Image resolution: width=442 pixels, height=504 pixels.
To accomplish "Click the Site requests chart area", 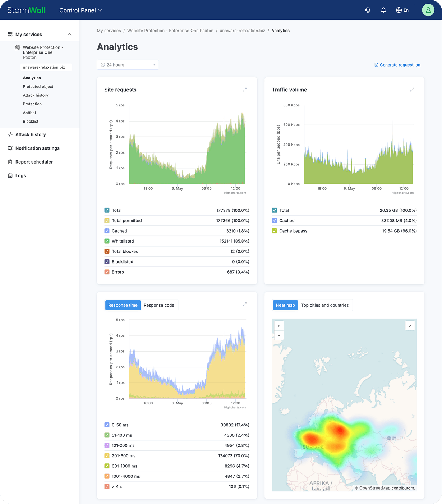I will 187,145.
